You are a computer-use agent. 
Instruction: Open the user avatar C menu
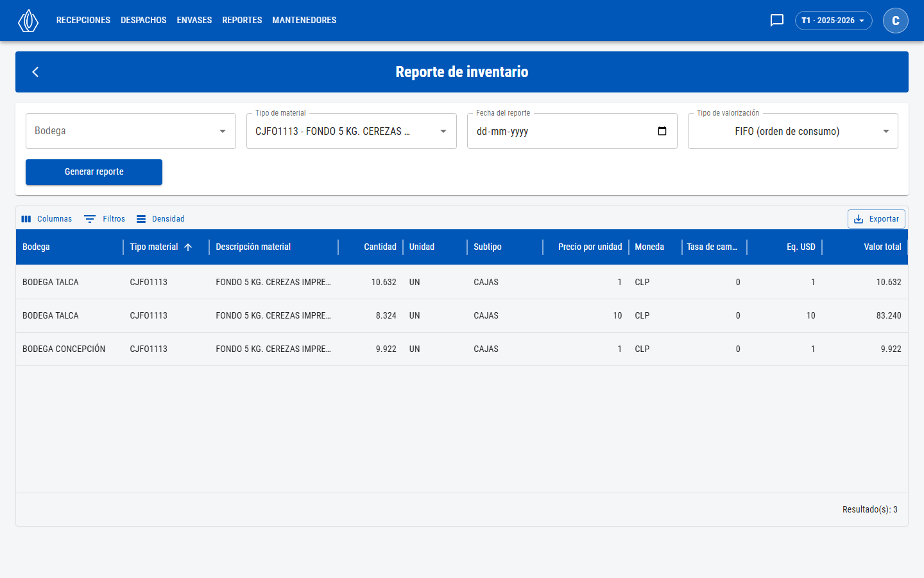[x=896, y=21]
